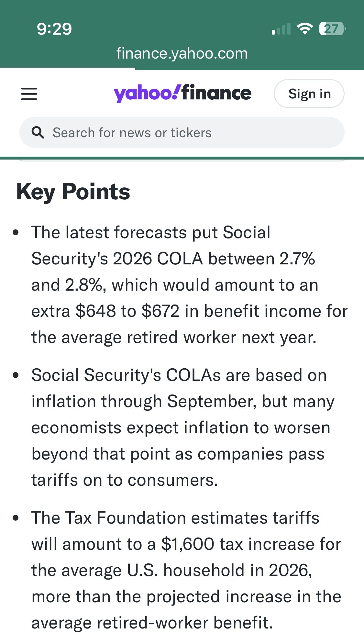Select the Key Points heading
Viewport: 364px width, 644px height.
73,192
